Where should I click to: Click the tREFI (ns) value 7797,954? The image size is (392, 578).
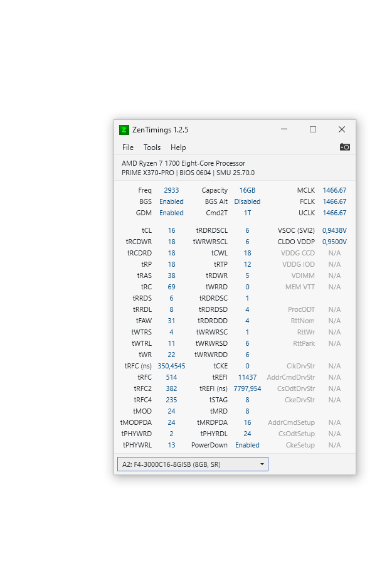[247, 388]
